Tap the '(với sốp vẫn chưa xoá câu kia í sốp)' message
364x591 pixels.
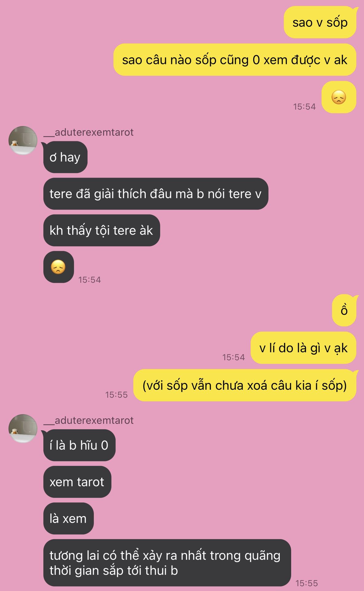point(245,385)
